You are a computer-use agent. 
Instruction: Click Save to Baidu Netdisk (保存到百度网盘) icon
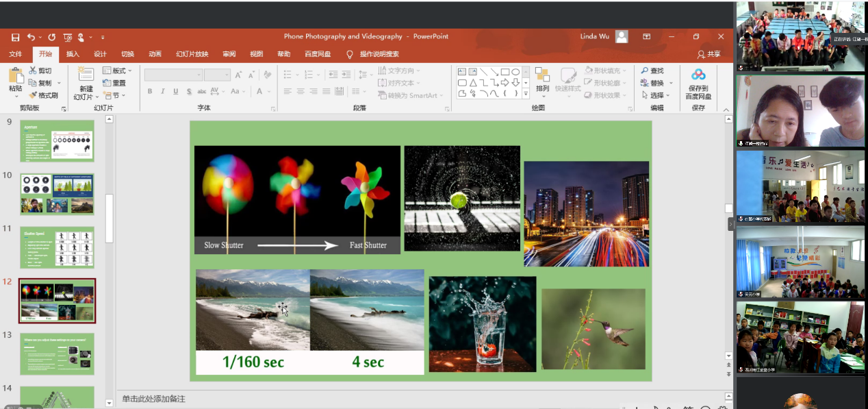(698, 75)
